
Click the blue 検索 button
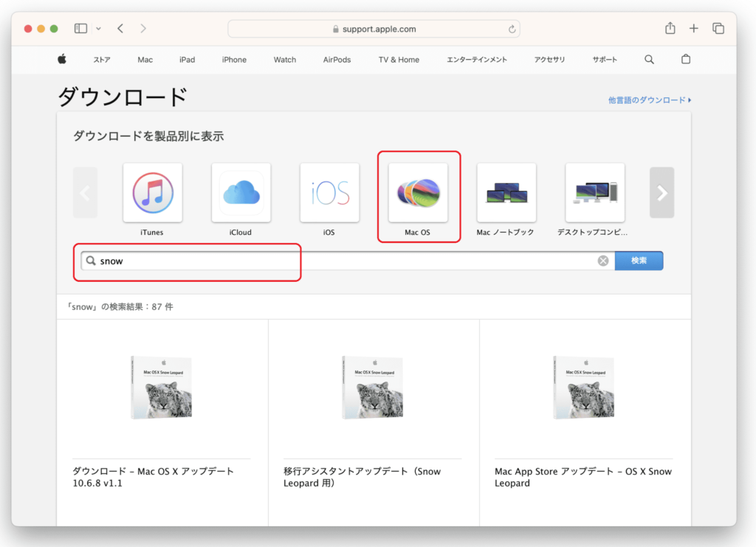[639, 261]
